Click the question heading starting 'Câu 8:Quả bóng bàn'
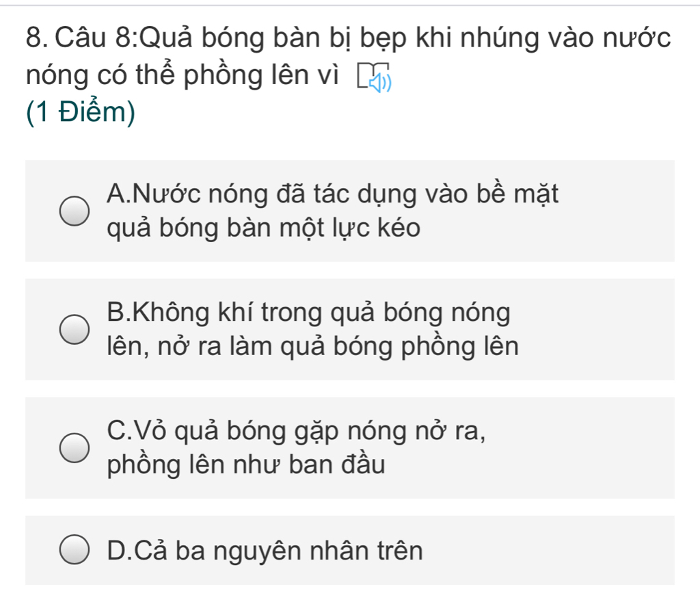This screenshot has width=700, height=589. pos(362,38)
